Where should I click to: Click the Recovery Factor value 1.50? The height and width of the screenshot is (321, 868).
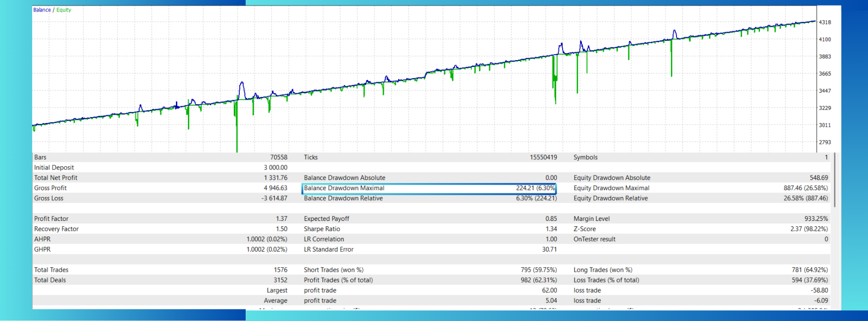282,229
